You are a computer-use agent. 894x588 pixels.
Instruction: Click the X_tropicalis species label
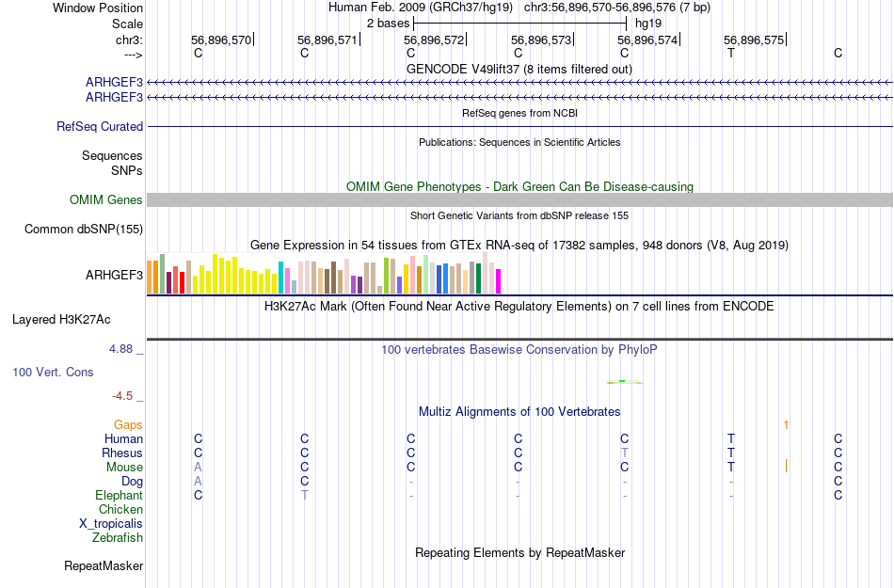(111, 524)
